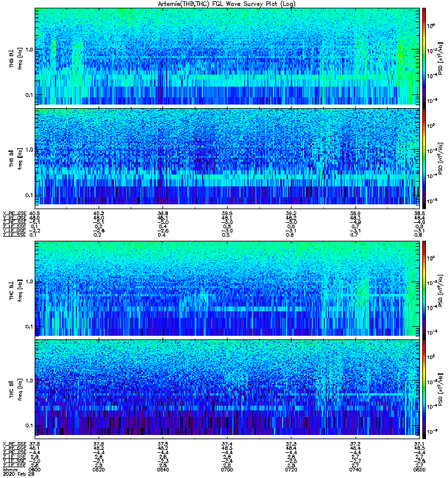The height and width of the screenshot is (478, 448).
Task: Click the '0620' time tick label
Action: 99,470
